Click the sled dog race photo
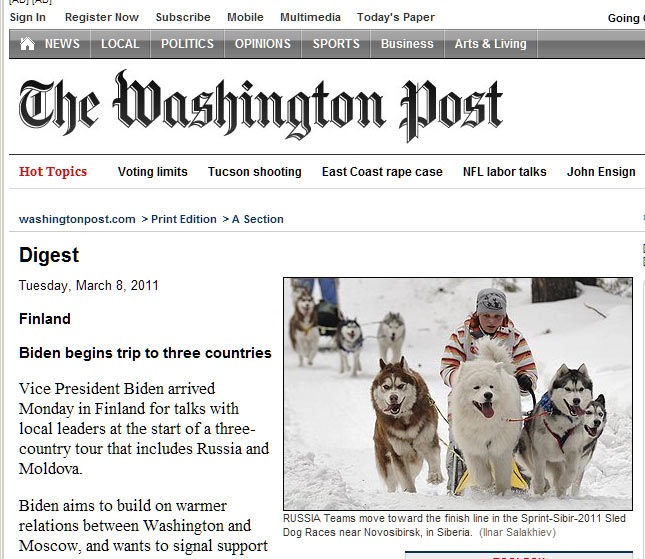 pos(458,394)
